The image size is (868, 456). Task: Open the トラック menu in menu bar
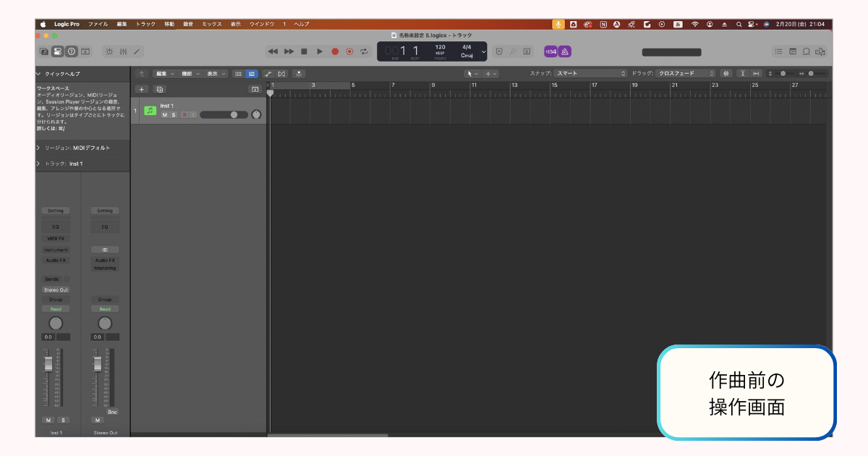[x=145, y=24]
